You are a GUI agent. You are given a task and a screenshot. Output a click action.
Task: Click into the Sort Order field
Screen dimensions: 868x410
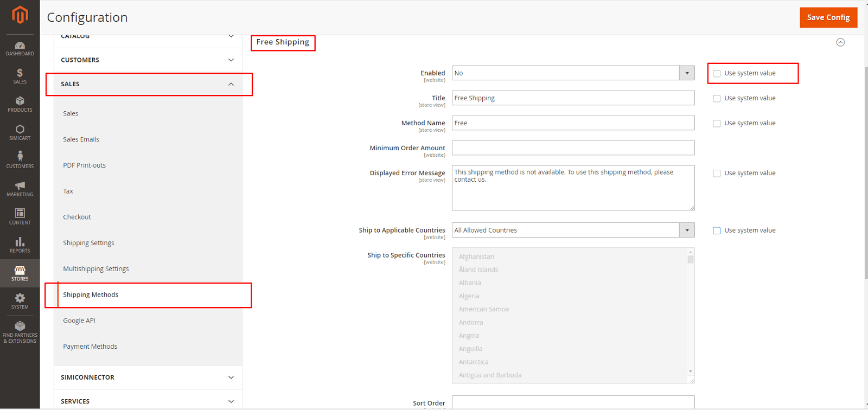[x=573, y=402]
